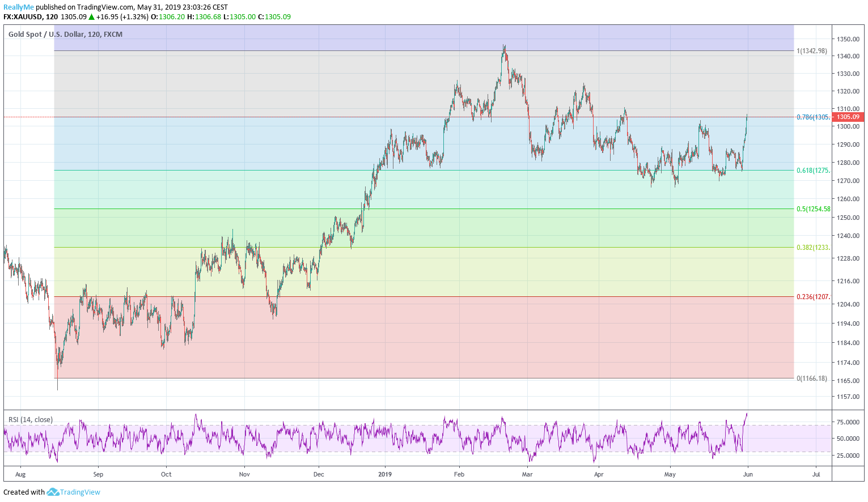Click the Sep label on time axis

click(98, 474)
